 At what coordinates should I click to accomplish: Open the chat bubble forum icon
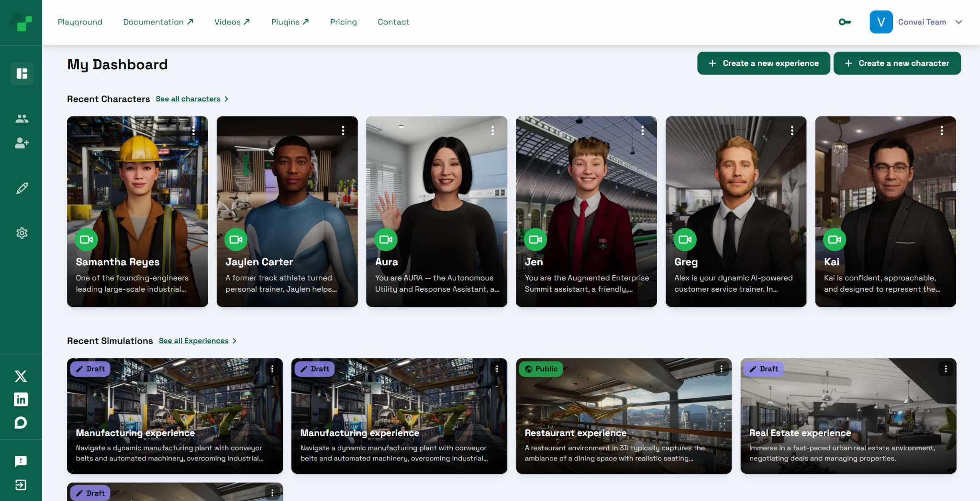point(21,423)
